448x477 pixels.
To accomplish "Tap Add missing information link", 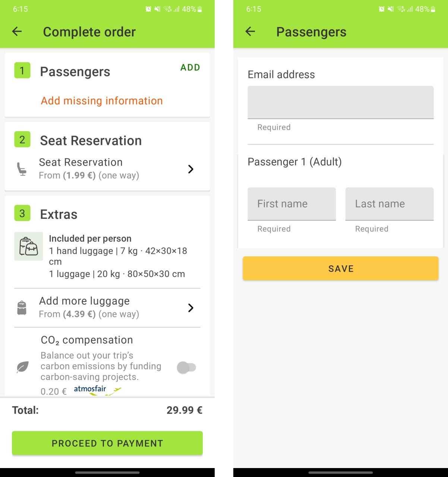I will click(102, 101).
